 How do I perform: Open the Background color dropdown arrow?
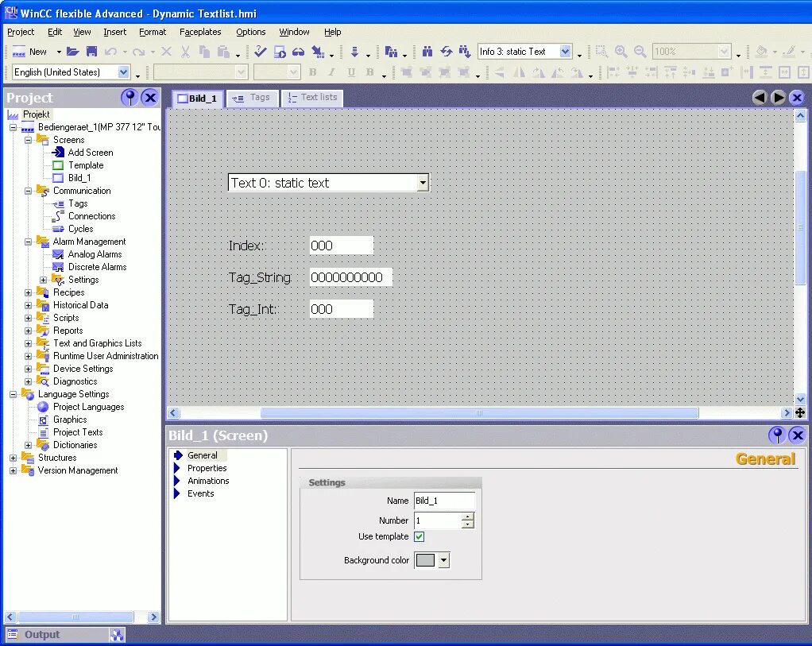(x=444, y=560)
